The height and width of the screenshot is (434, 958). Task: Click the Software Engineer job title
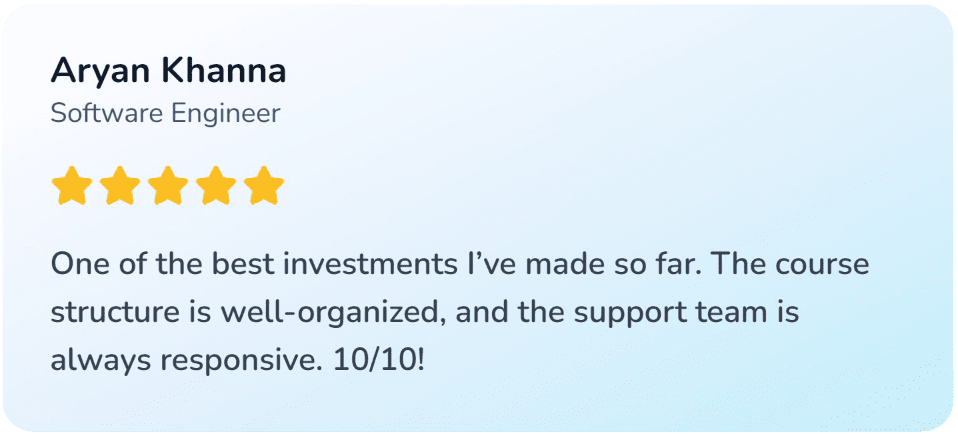(x=165, y=113)
